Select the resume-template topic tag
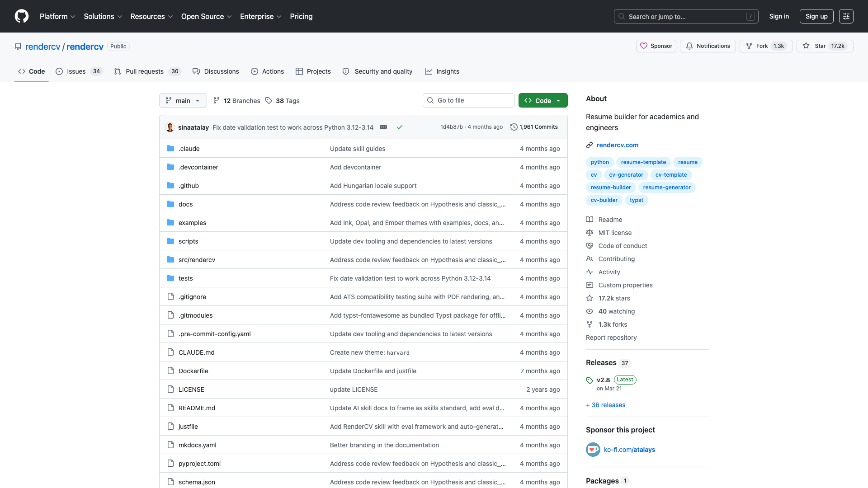 pyautogui.click(x=643, y=162)
